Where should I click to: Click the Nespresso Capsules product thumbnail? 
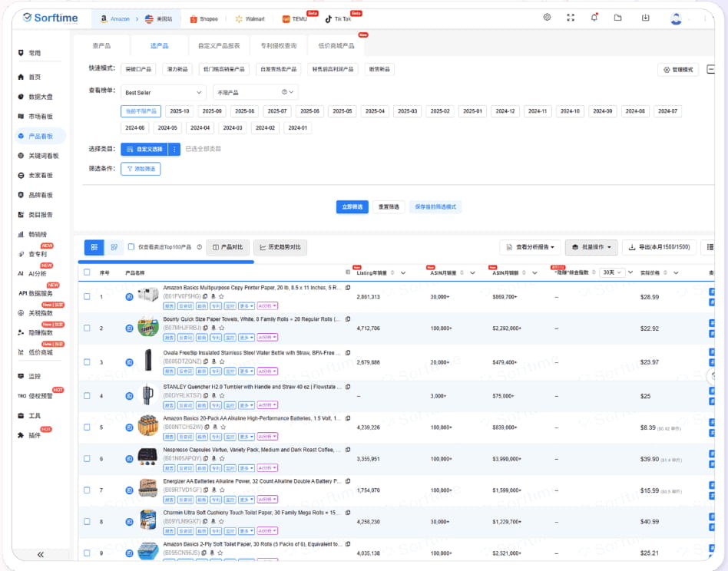click(x=148, y=457)
